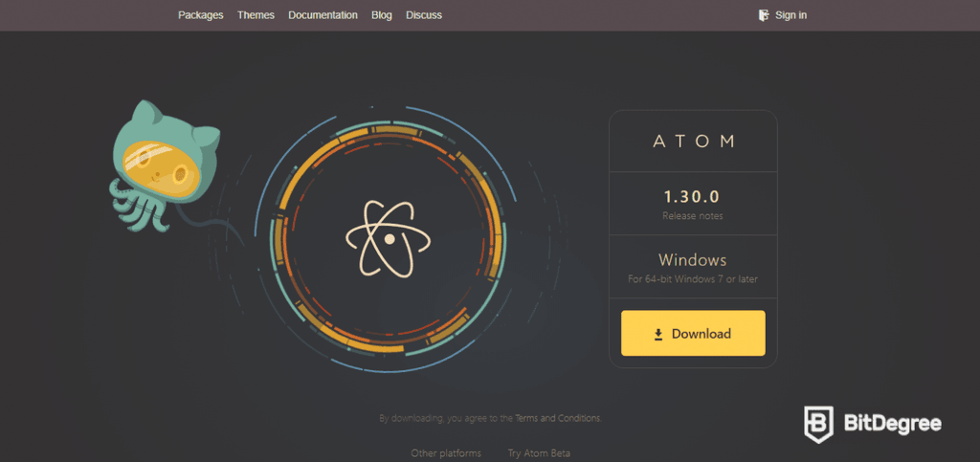
Task: Open the Try Atom Beta link
Action: pyautogui.click(x=539, y=452)
